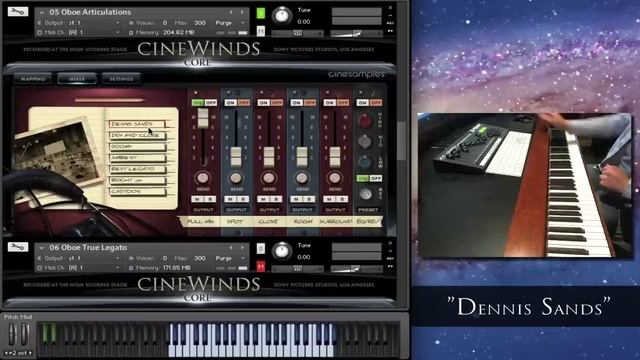Click the Spot channel volume fader
The height and width of the screenshot is (360, 640).
pyautogui.click(x=236, y=156)
